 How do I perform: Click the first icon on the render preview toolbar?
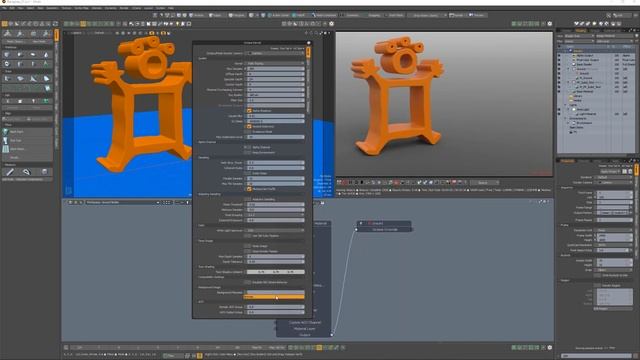pos(339,182)
